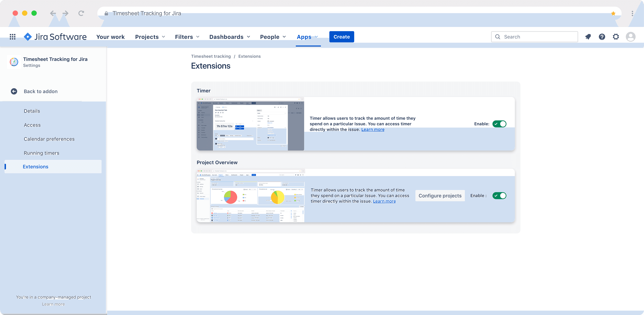Screen dimensions: 644x315
Task: Open Jira settings gear icon
Action: (616, 37)
